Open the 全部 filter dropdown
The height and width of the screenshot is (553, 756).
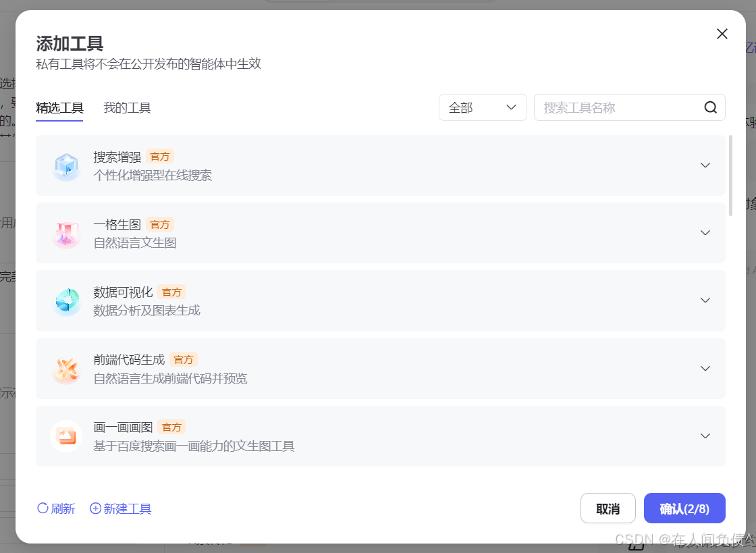click(x=483, y=107)
